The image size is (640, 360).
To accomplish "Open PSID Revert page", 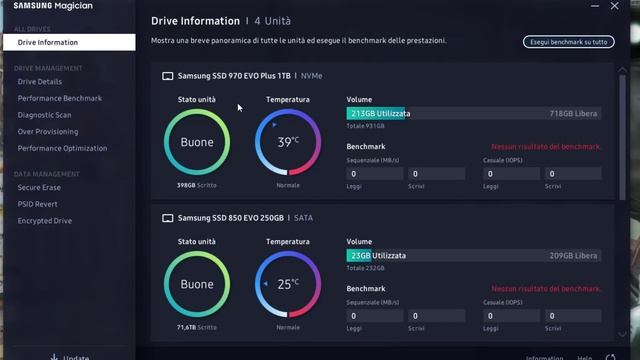I will click(x=37, y=204).
